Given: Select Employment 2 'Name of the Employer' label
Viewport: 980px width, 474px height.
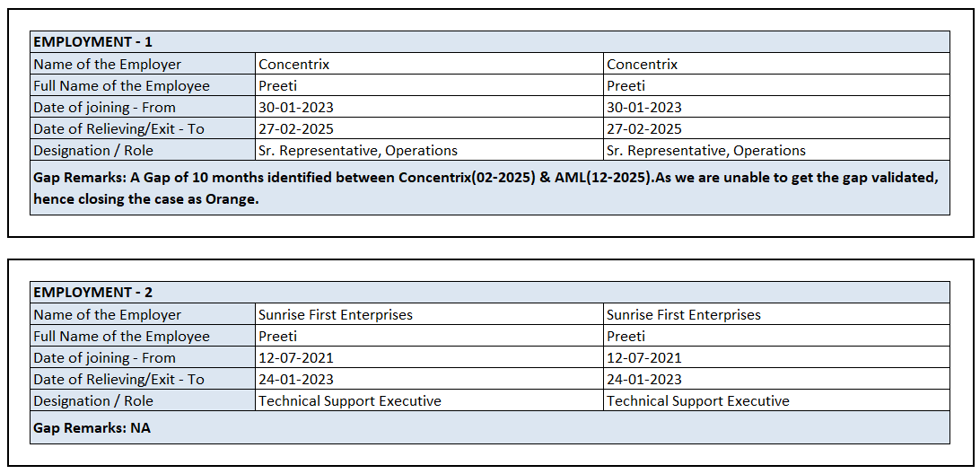Looking at the screenshot, I should tap(108, 314).
